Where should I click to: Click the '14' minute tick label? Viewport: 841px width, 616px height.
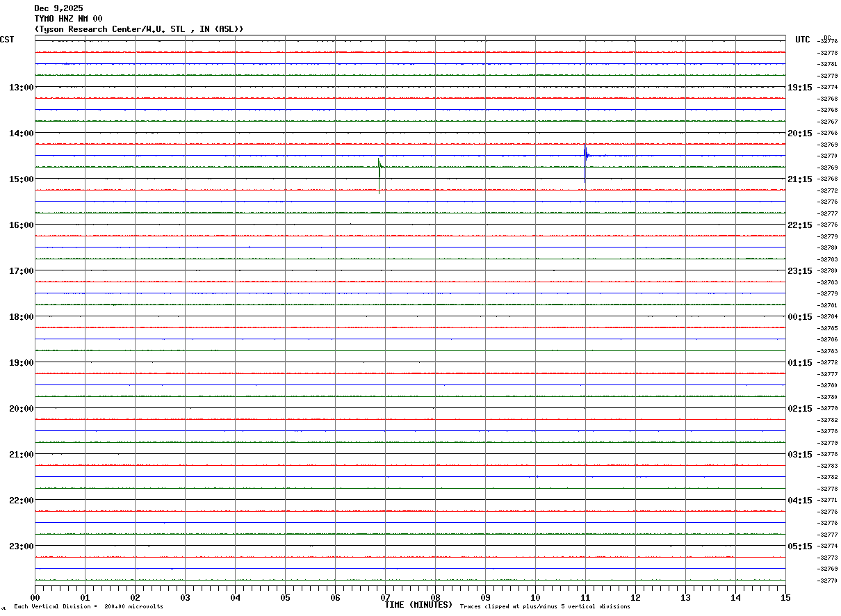pyautogui.click(x=735, y=597)
